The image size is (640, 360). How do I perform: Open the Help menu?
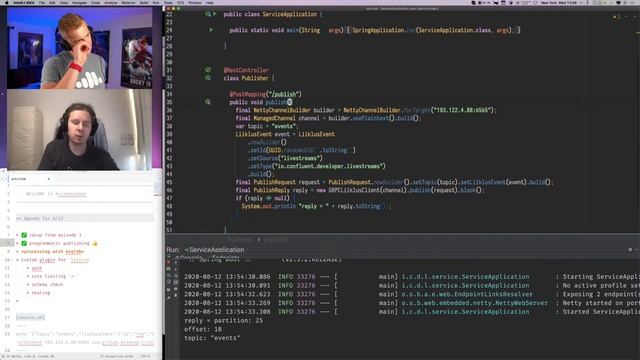click(210, 2)
